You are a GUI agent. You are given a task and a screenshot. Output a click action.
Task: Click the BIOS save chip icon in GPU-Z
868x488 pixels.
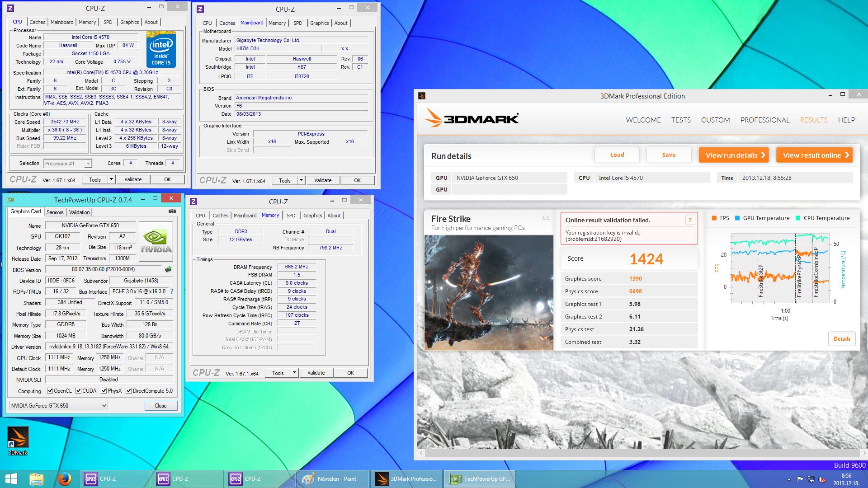[x=168, y=270]
